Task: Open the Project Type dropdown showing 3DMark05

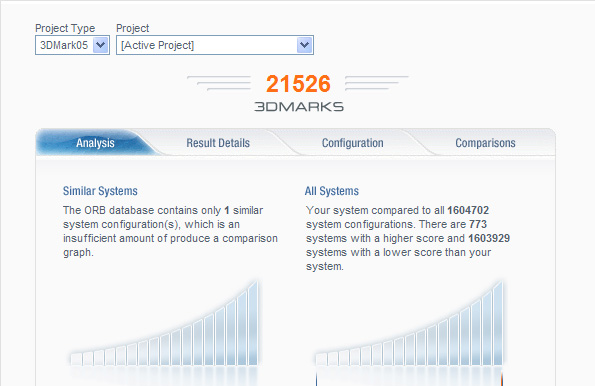Action: click(x=72, y=45)
